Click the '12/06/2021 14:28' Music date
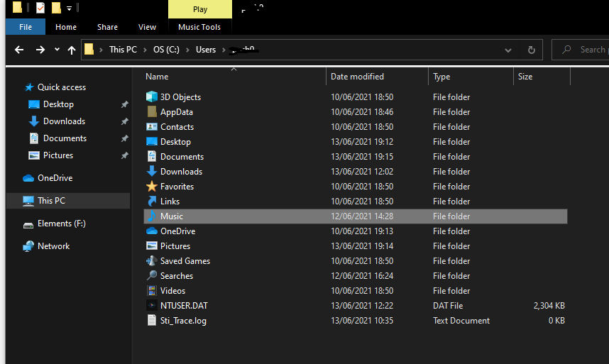 pyautogui.click(x=362, y=216)
